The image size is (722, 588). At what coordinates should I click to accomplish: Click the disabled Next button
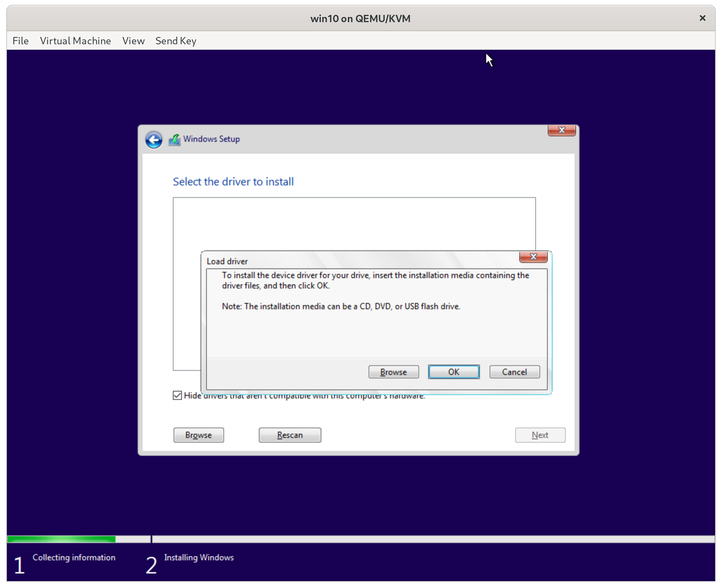540,435
